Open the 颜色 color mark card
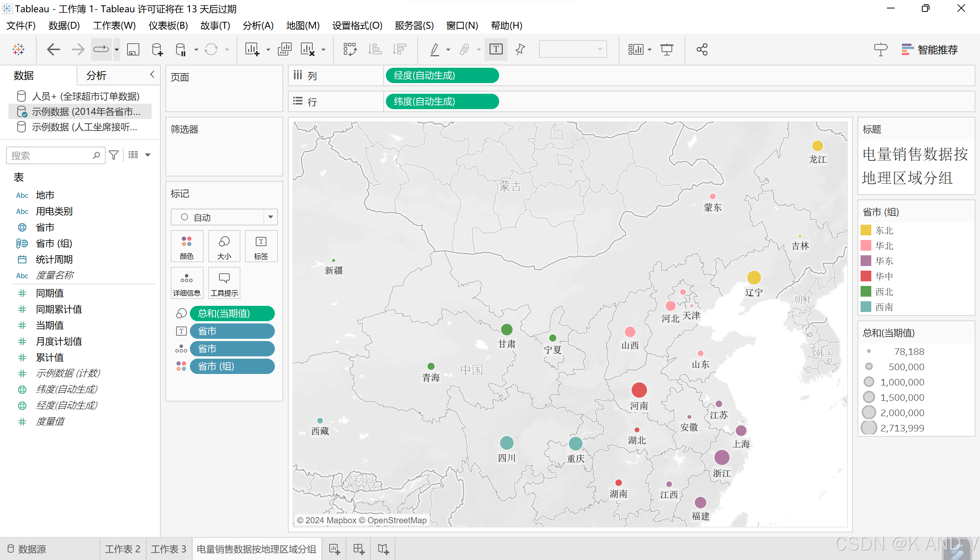 click(186, 247)
